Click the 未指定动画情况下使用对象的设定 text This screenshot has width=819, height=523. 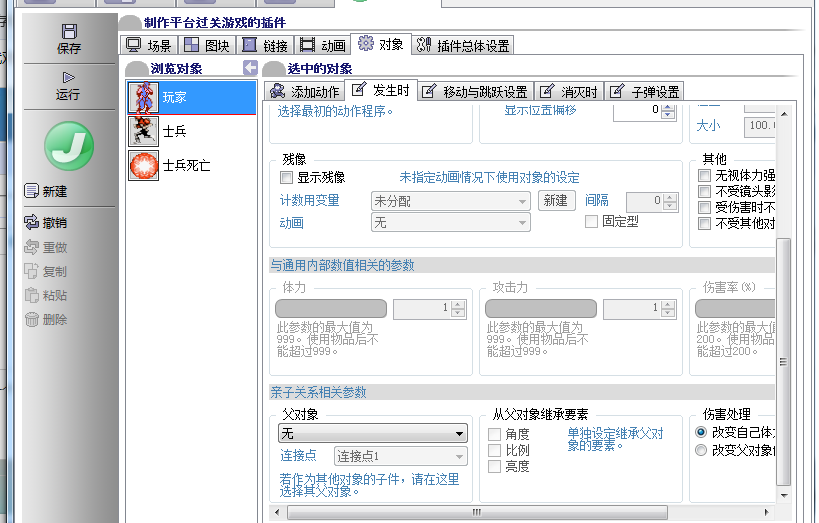click(x=489, y=178)
